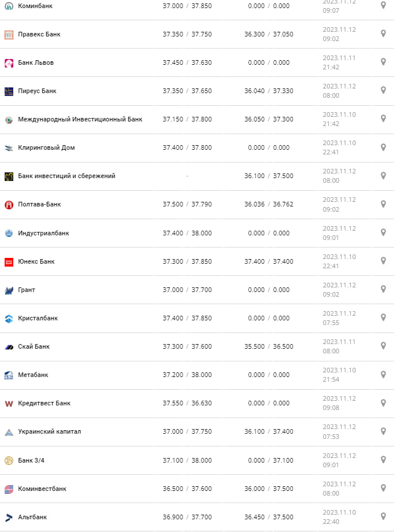Click the Кристалбанк name link
Screen dimensions: 394x532
38,318
